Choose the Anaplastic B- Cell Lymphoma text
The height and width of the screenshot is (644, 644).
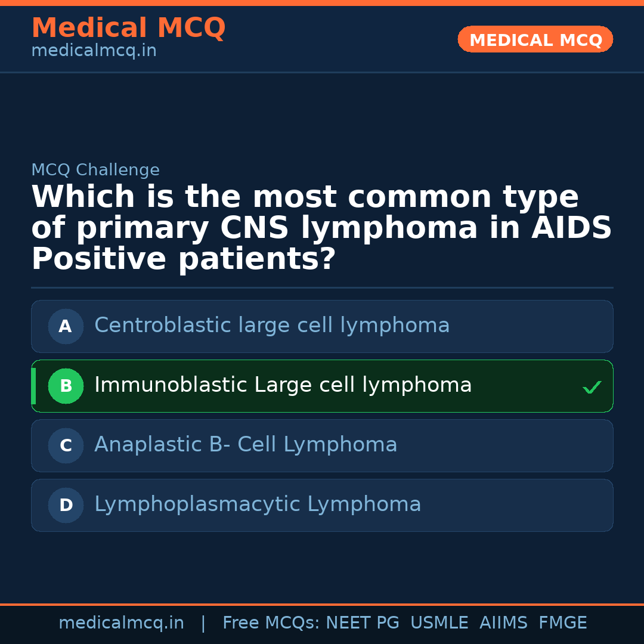tap(246, 445)
